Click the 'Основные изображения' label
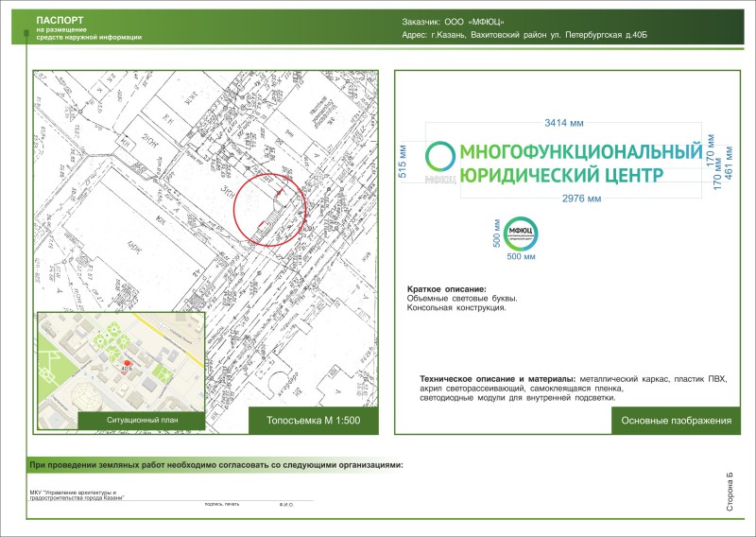The image size is (756, 537). [676, 421]
